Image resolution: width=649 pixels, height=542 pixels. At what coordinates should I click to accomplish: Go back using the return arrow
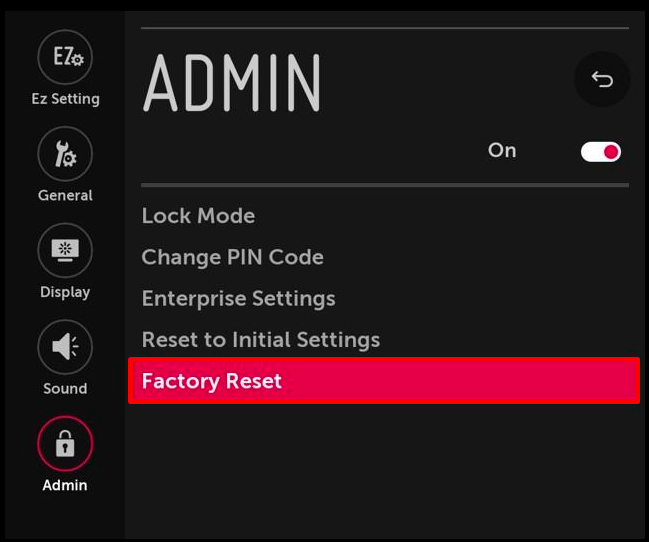(602, 79)
